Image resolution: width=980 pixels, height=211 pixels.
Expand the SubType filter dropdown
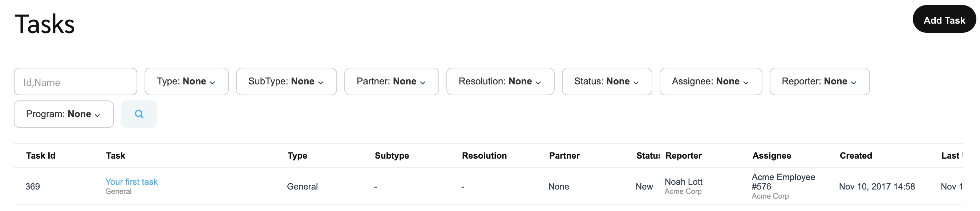(286, 81)
